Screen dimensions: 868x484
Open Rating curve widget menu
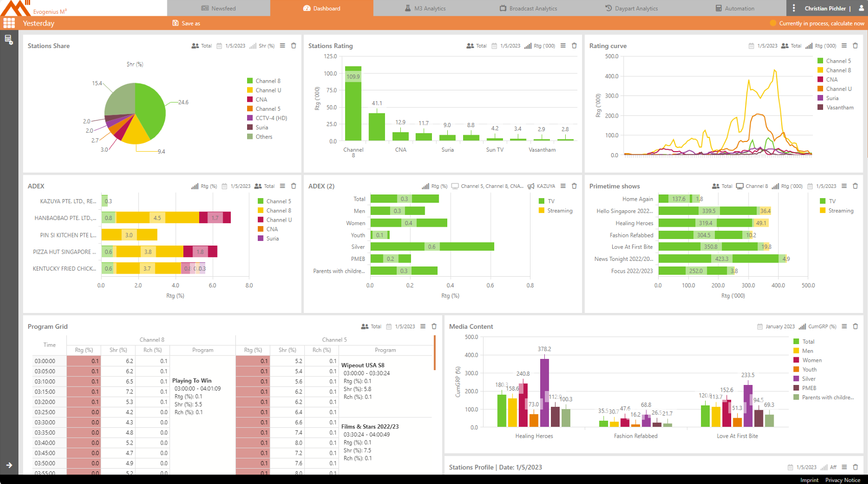[x=844, y=45]
